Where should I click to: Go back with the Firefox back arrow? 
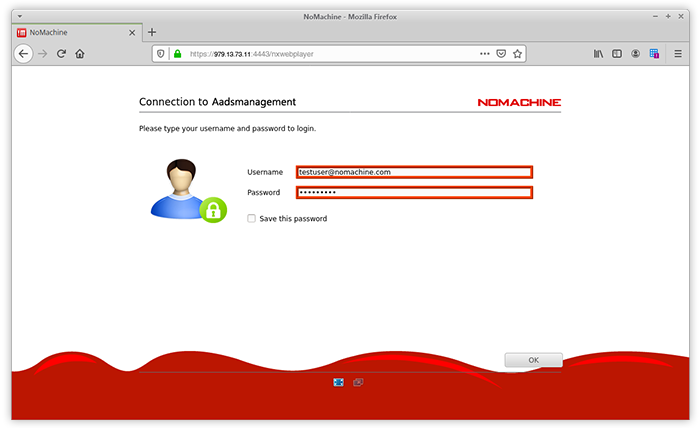click(x=24, y=54)
